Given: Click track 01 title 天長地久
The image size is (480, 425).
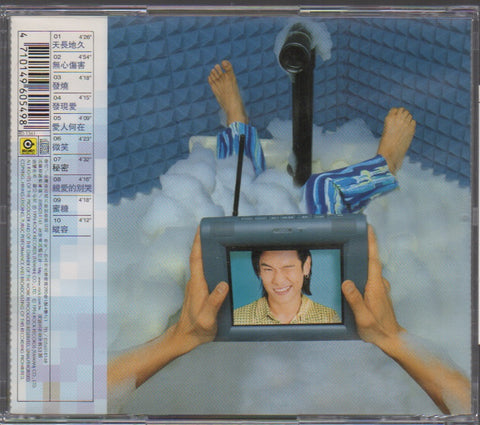Looking at the screenshot, I should point(69,45).
